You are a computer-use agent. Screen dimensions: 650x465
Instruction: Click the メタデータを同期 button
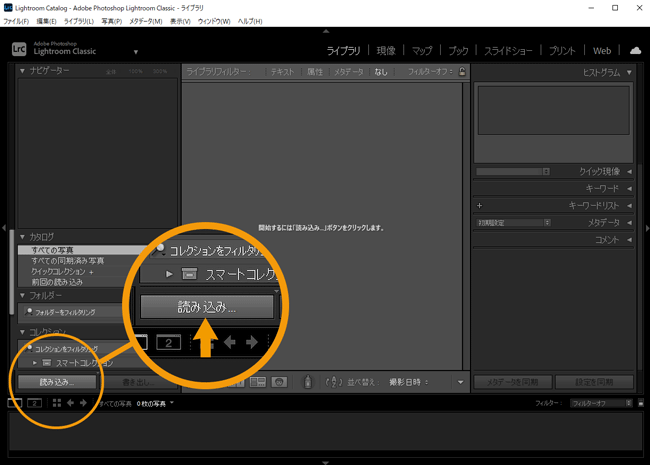[x=513, y=382]
